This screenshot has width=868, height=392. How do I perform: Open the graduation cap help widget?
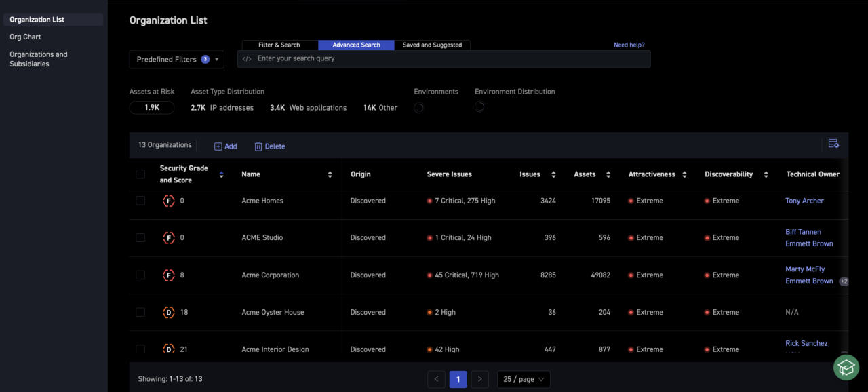(x=846, y=368)
